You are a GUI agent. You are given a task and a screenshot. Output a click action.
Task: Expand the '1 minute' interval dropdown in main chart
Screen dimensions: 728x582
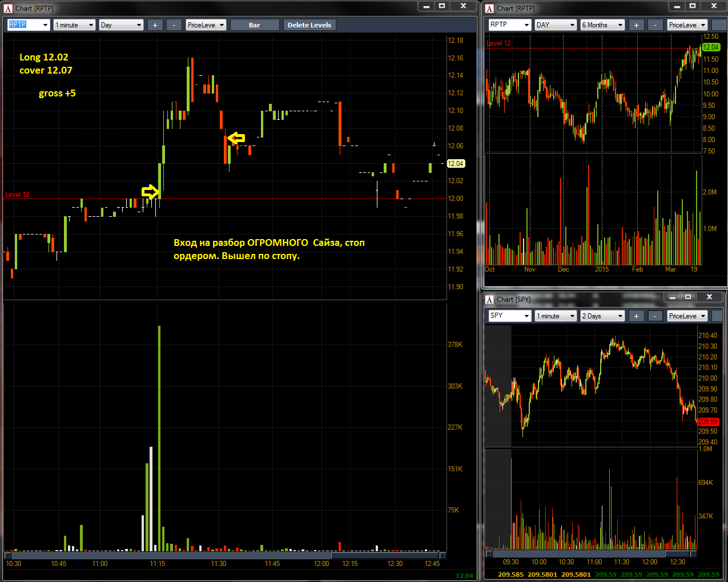[x=90, y=25]
